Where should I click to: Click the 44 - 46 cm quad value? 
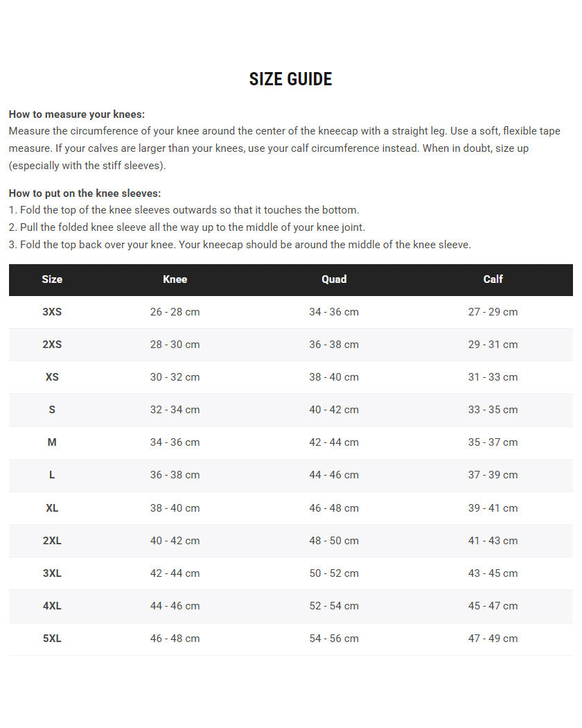pyautogui.click(x=334, y=475)
